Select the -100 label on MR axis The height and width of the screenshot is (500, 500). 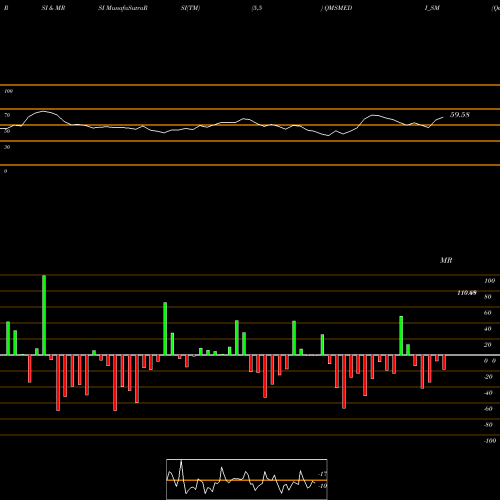pos(490,441)
